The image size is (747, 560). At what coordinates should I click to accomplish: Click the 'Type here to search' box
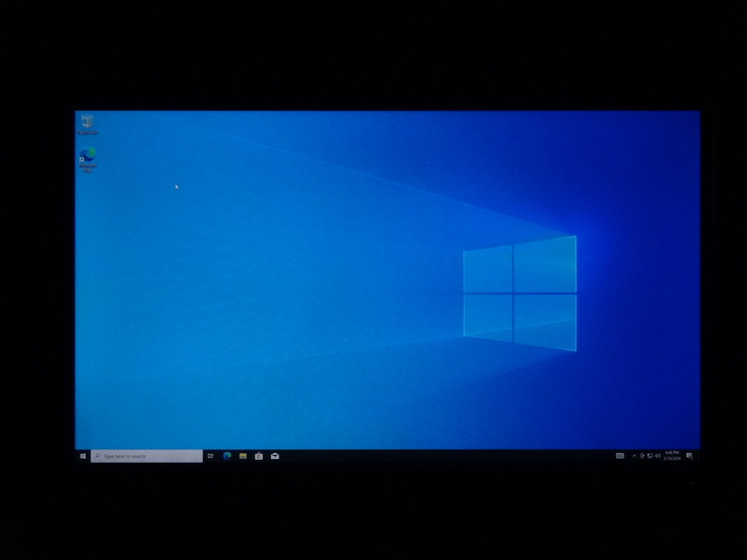click(147, 456)
